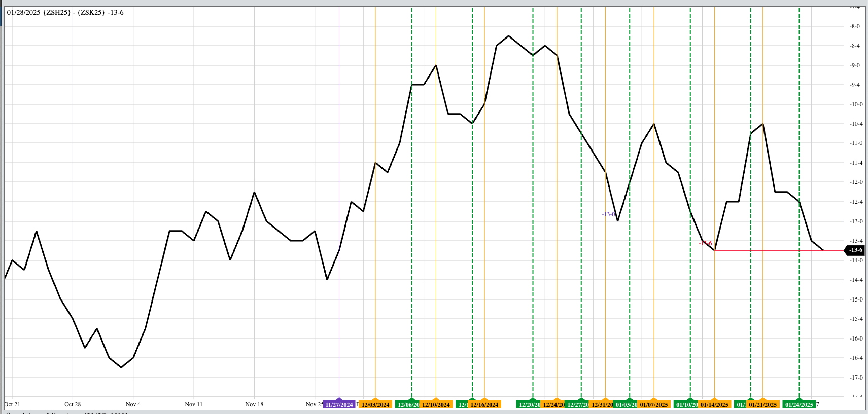
Task: Select the orange 12/10/2024 date marker
Action: (x=436, y=404)
